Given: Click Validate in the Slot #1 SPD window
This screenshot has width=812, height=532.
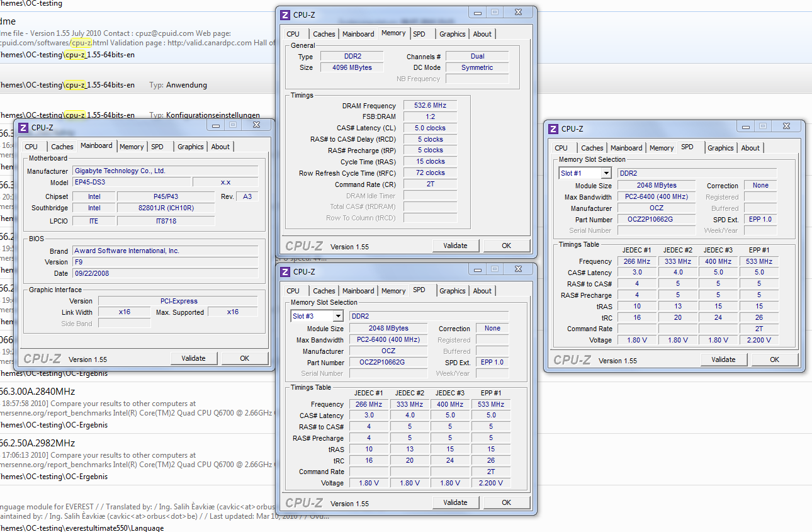Looking at the screenshot, I should tap(724, 359).
